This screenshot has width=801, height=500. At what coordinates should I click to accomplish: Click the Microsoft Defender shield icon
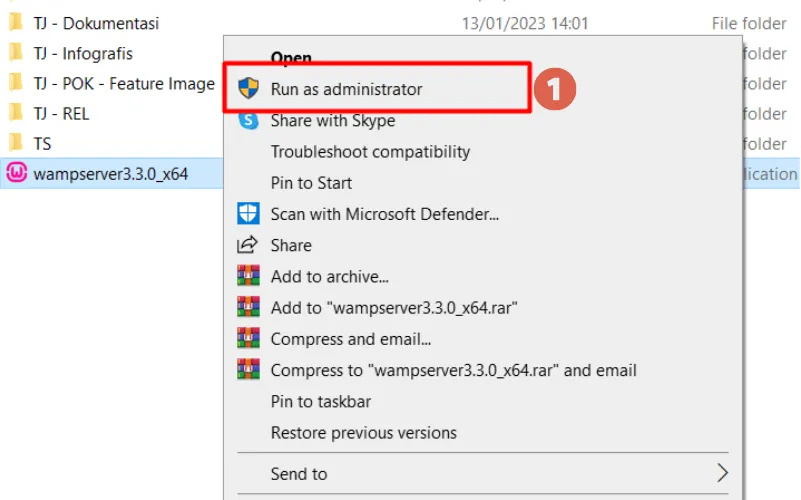click(x=248, y=213)
